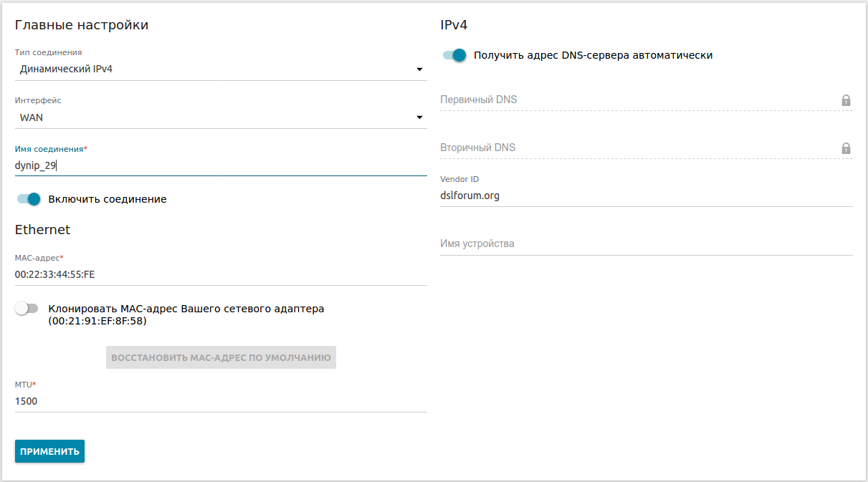Click Восстановить MAC-адрес по умолчанию button
Viewport: 868px width, 482px height.
[221, 357]
